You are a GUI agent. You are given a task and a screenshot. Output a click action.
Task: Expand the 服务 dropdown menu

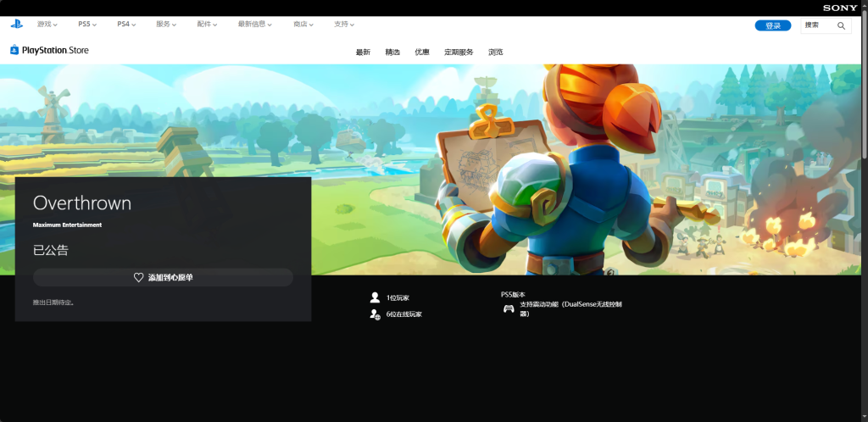coord(166,25)
